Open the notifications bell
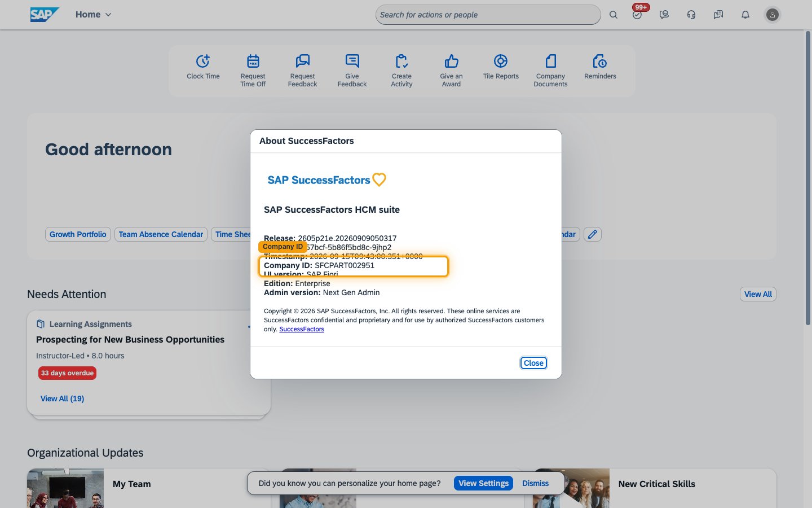 (745, 15)
